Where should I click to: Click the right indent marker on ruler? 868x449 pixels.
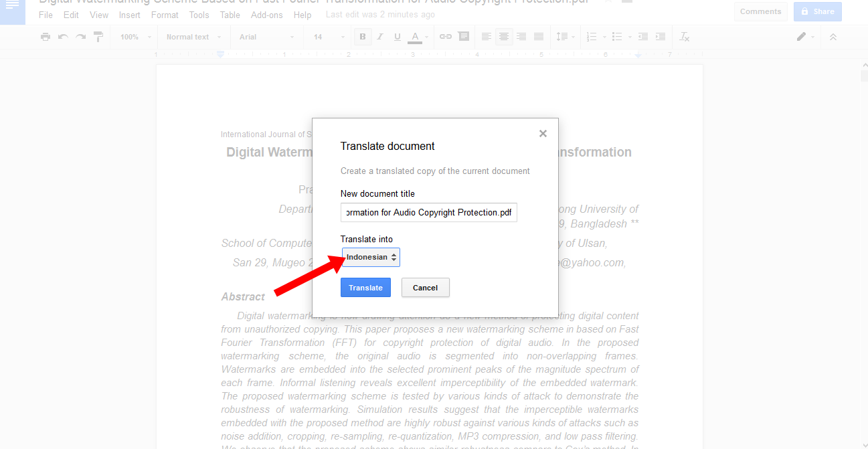(x=639, y=55)
